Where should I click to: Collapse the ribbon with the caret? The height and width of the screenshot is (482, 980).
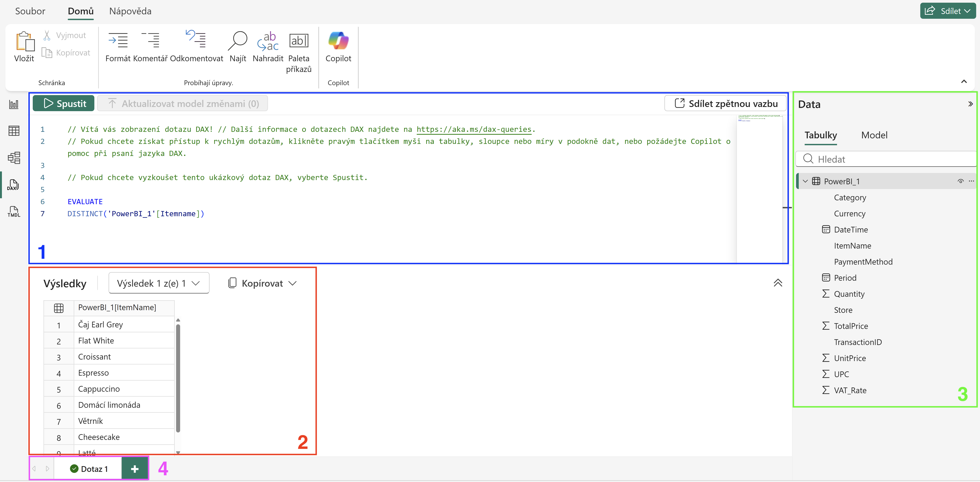(x=964, y=81)
